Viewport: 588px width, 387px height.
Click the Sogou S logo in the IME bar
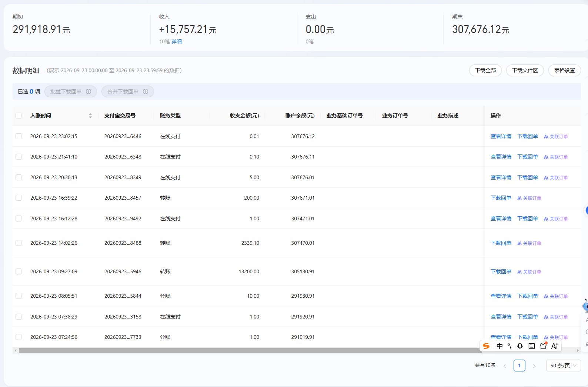click(486, 346)
